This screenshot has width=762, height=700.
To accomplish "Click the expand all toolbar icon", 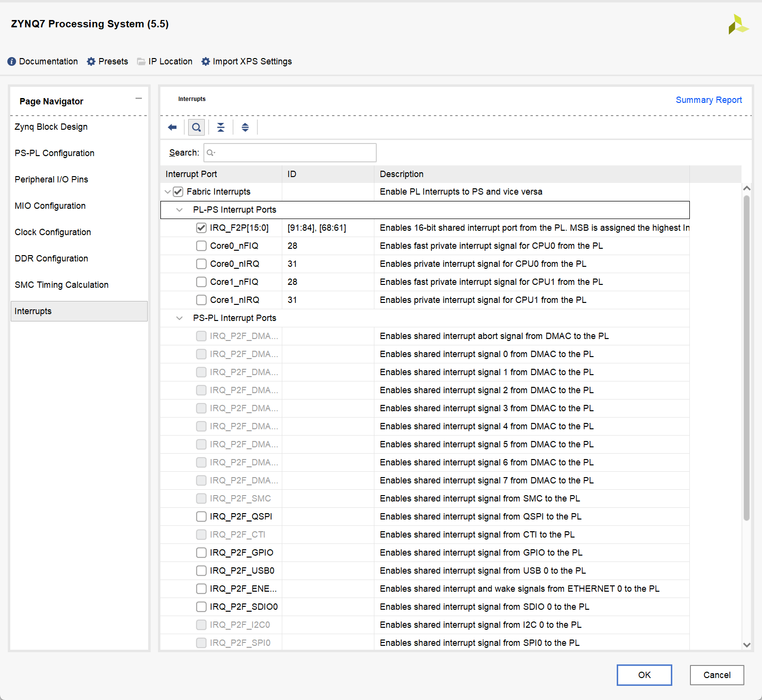I will click(245, 127).
